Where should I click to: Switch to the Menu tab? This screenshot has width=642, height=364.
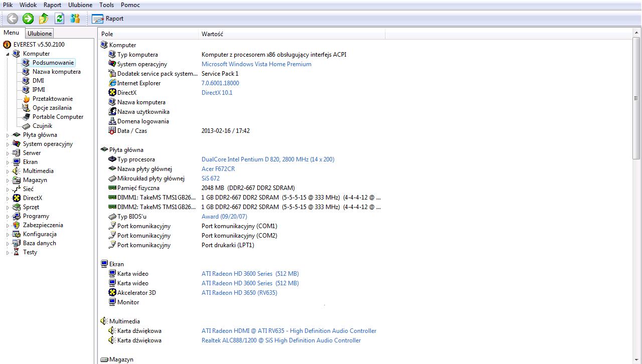tap(12, 33)
